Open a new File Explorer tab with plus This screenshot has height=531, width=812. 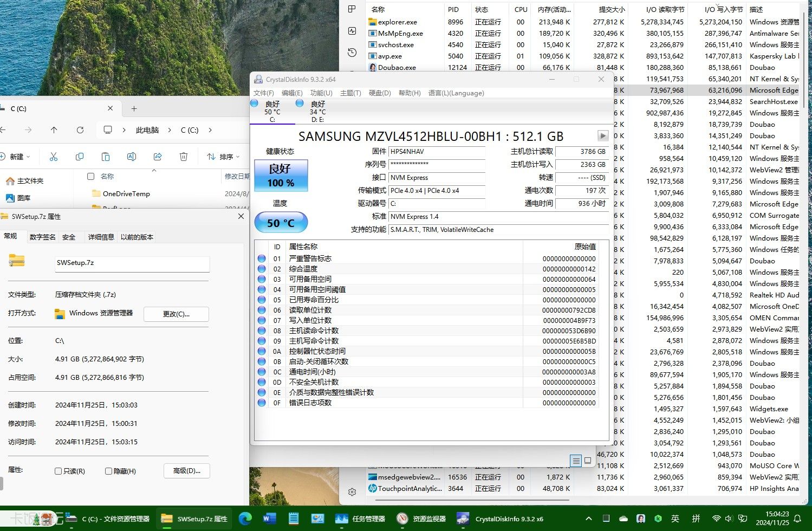[x=134, y=108]
